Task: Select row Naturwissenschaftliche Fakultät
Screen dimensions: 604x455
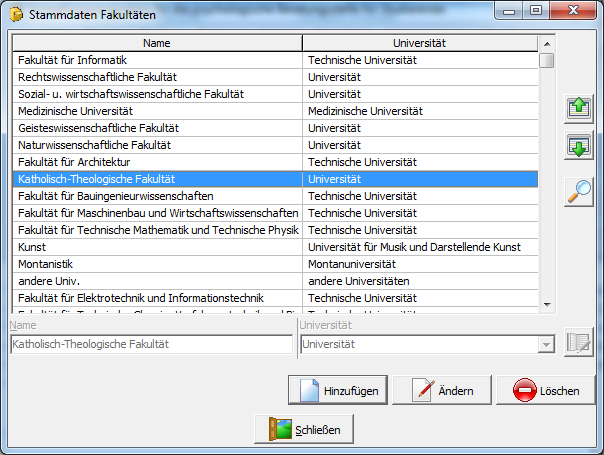Action: click(275, 145)
